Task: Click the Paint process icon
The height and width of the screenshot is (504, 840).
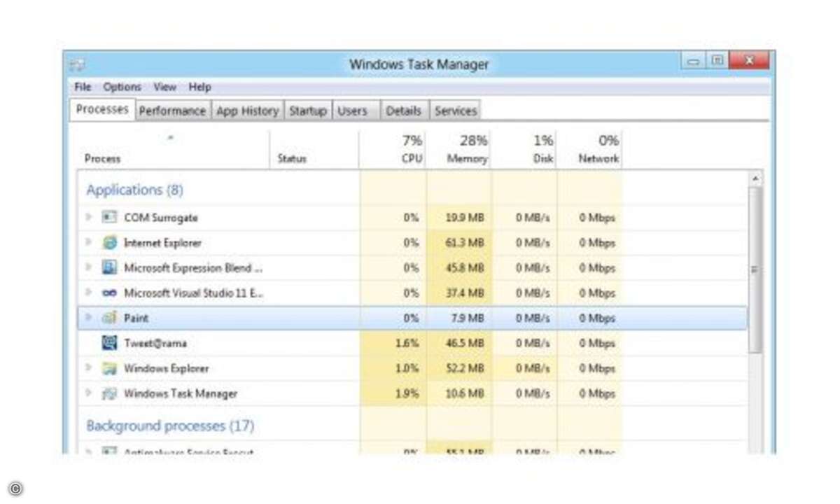Action: pyautogui.click(x=109, y=318)
